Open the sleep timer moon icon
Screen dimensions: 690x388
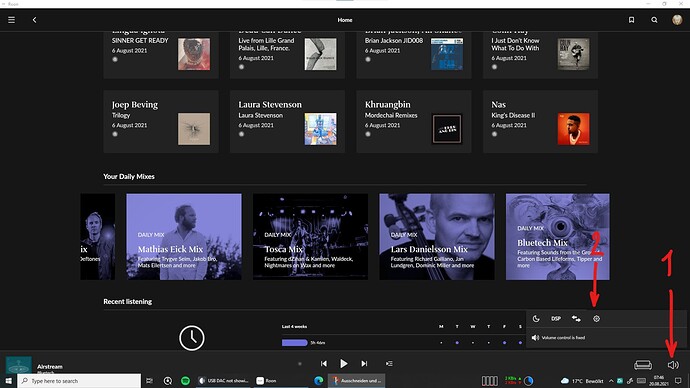click(536, 319)
